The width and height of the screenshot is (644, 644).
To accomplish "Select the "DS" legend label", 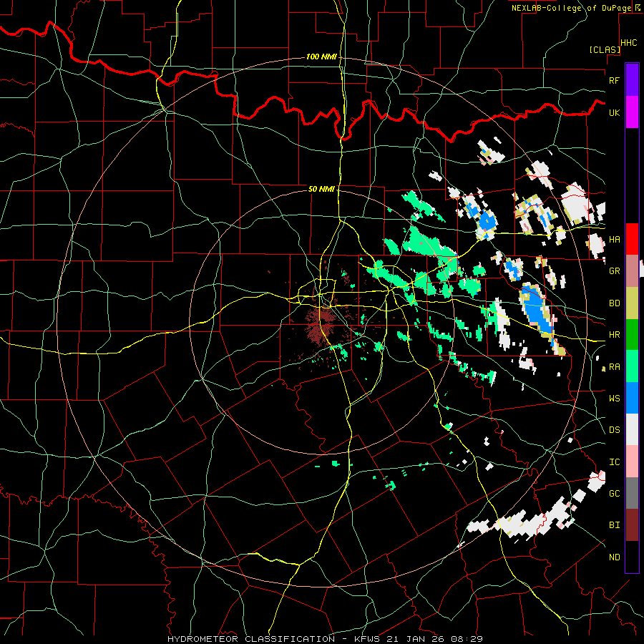I will click(x=614, y=430).
